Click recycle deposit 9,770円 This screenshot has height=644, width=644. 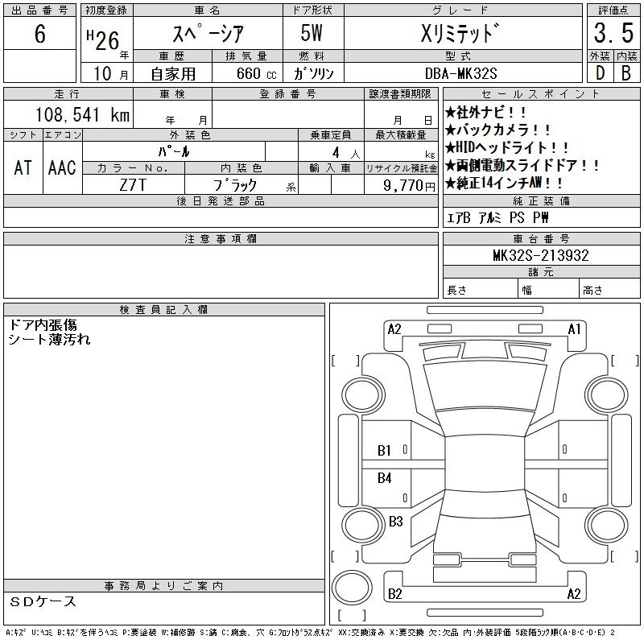coord(409,186)
